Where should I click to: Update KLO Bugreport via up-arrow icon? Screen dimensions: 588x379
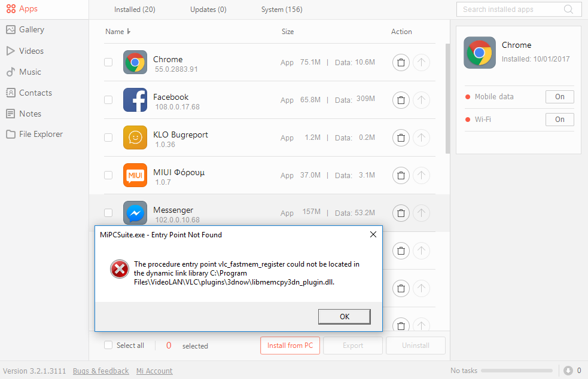click(x=422, y=137)
